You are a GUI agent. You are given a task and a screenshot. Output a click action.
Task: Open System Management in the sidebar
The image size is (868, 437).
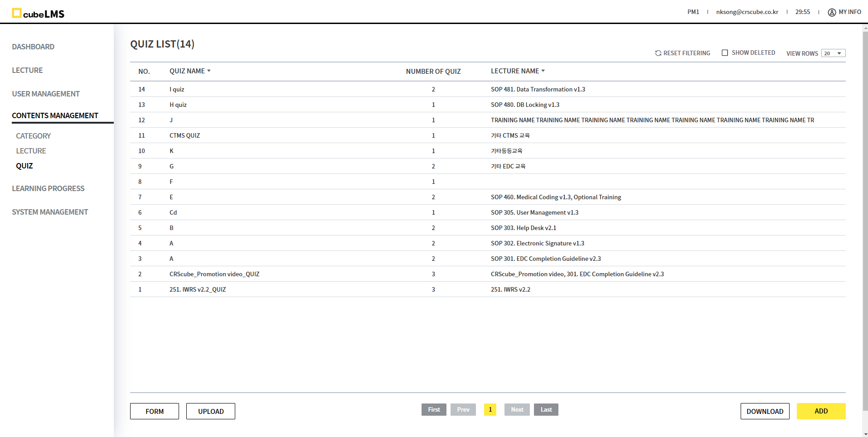[50, 212]
